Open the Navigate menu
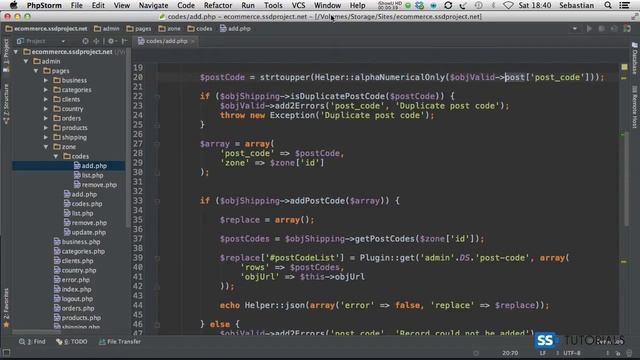640x360 pixels. click(x=153, y=5)
